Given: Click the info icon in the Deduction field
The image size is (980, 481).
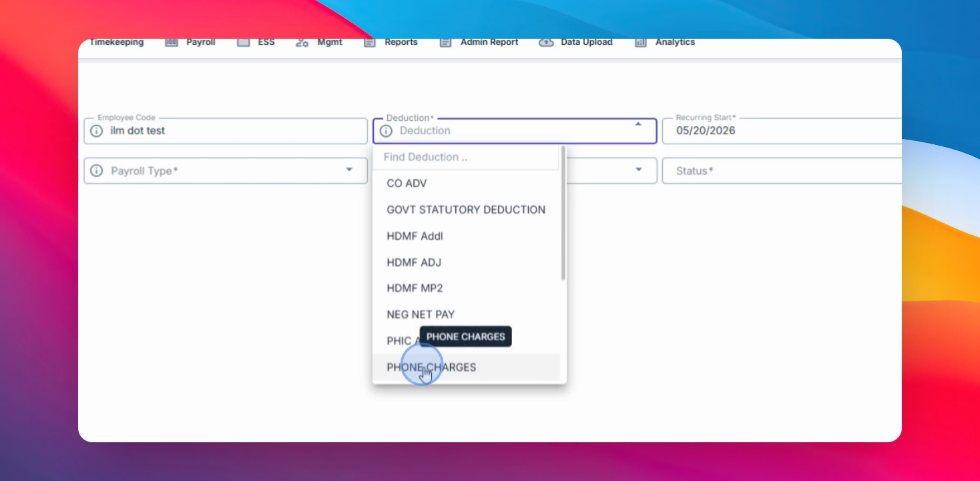Looking at the screenshot, I should (385, 131).
